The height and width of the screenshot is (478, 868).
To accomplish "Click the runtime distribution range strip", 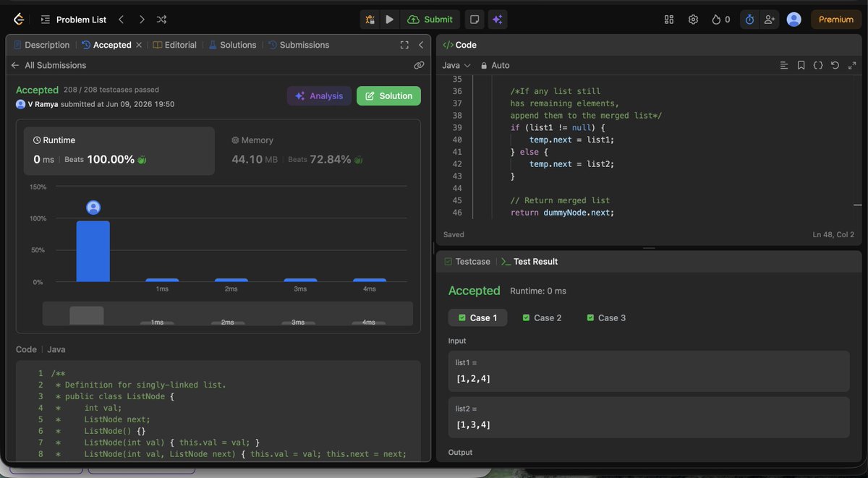I will (228, 314).
